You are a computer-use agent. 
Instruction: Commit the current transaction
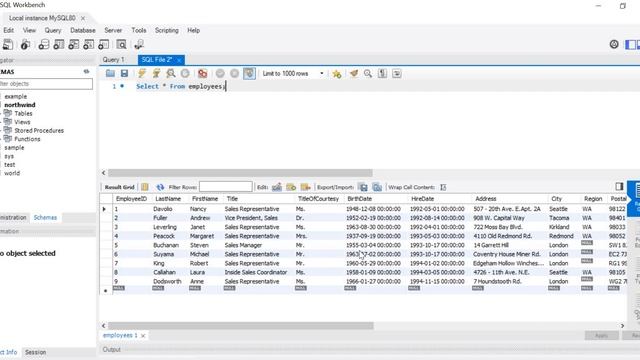(x=220, y=73)
